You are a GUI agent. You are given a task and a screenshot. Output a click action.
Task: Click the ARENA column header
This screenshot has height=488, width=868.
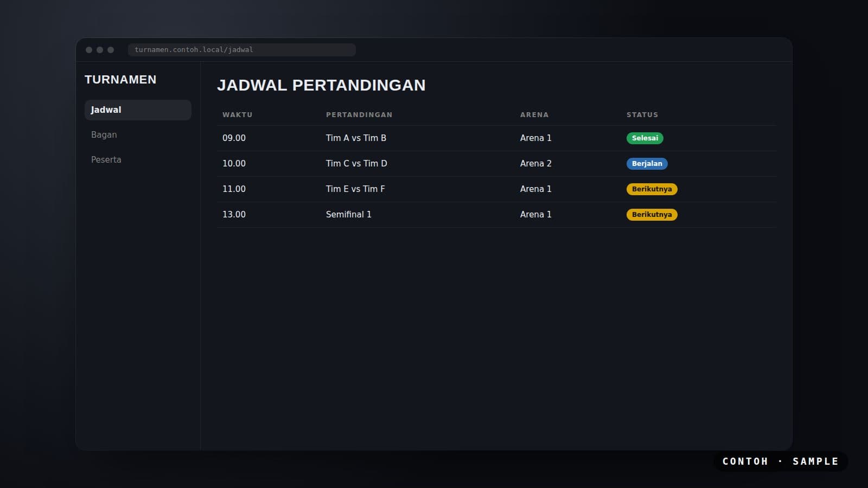534,115
